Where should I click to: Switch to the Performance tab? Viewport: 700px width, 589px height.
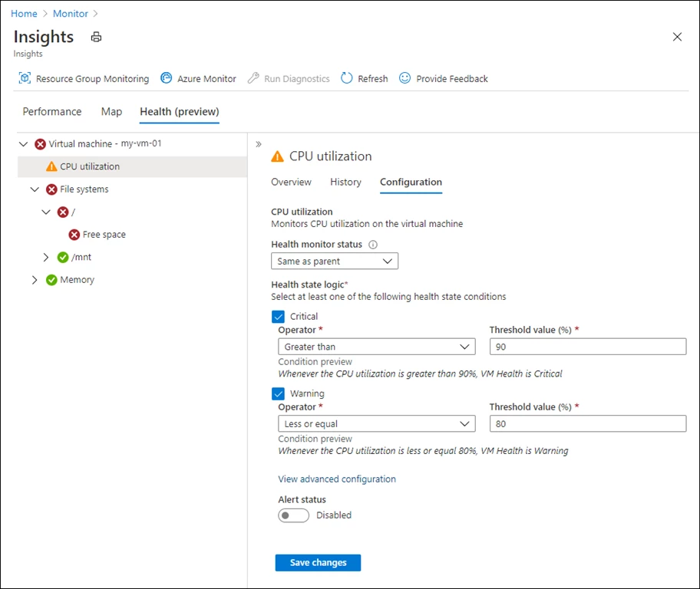[52, 112]
